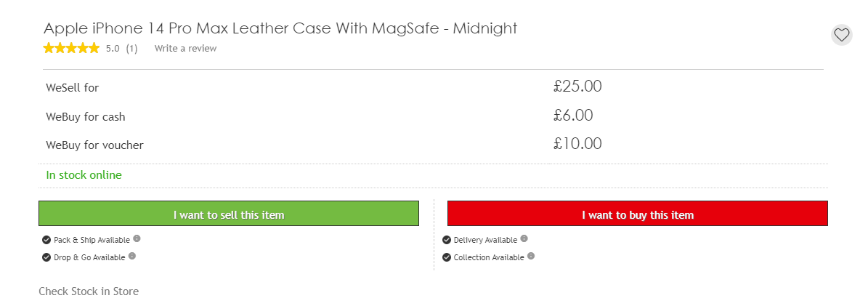The image size is (868, 306).
Task: Click the Collection Available checkmark icon
Action: 447,257
